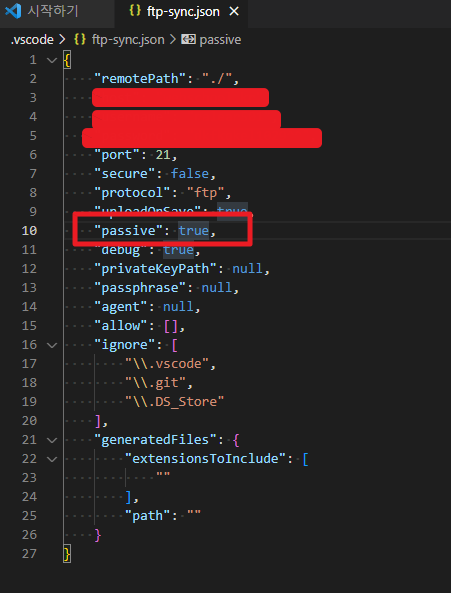Click the "generatedFiles" key text

[x=155, y=440]
